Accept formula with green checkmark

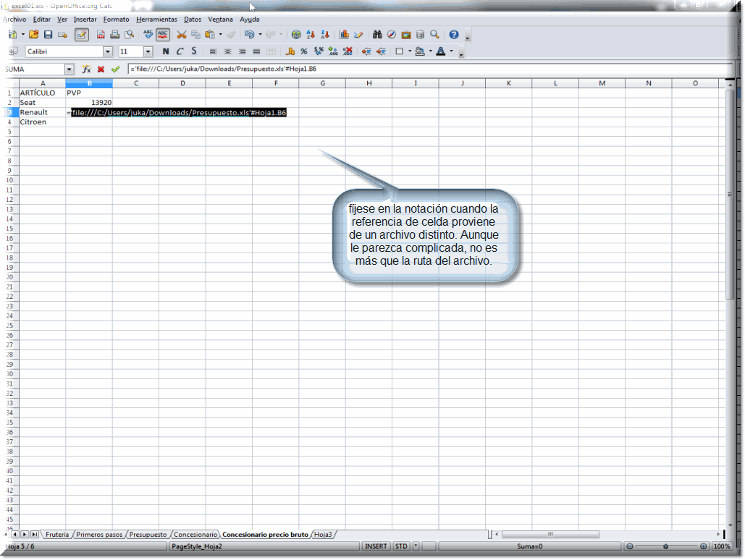(x=115, y=69)
